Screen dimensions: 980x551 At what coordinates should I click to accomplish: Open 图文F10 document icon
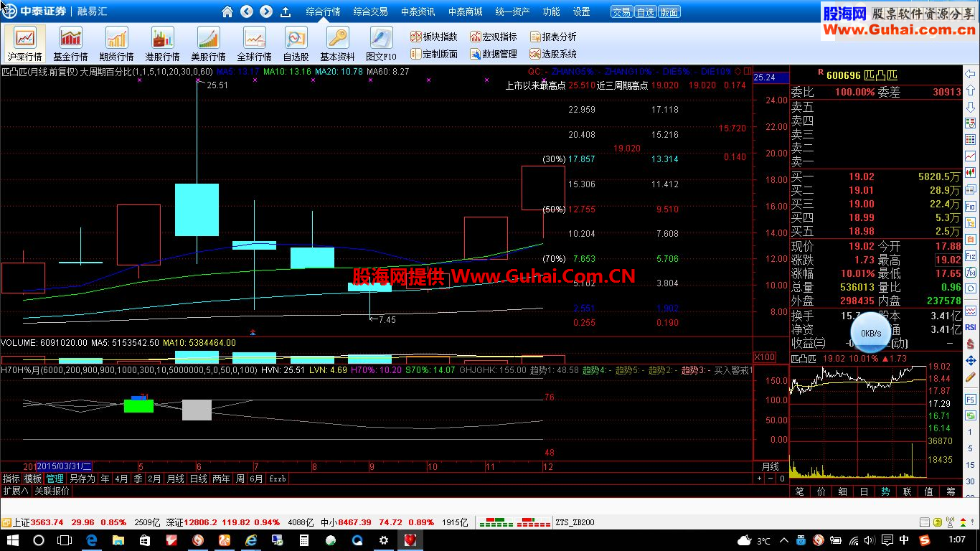(x=381, y=44)
